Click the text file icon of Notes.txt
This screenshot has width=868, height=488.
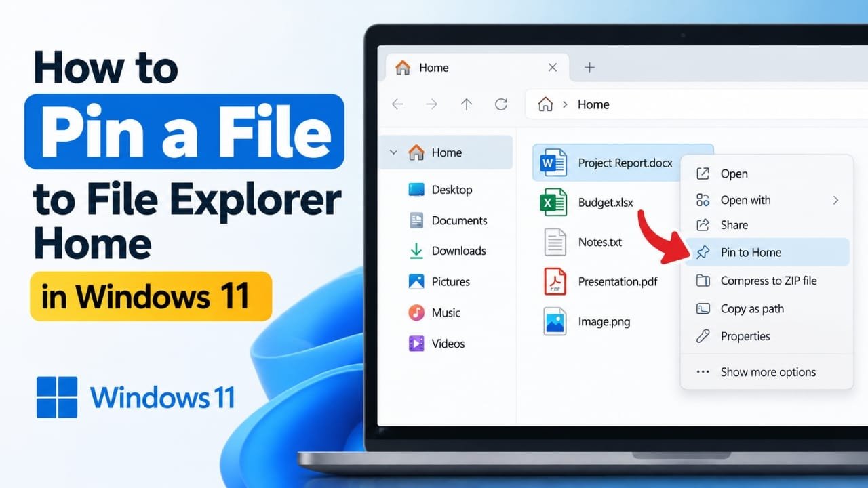(x=555, y=242)
